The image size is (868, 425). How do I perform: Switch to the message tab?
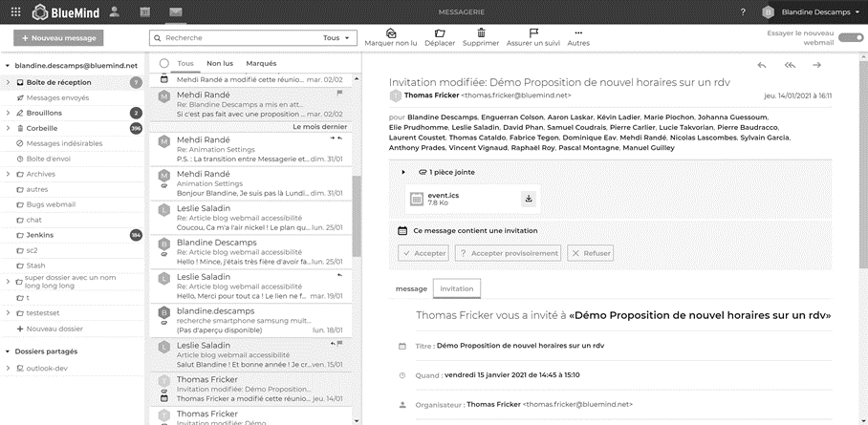411,288
